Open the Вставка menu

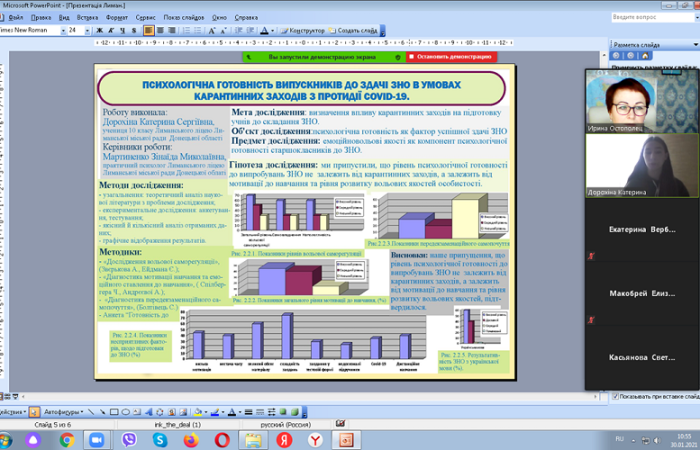[x=88, y=17]
